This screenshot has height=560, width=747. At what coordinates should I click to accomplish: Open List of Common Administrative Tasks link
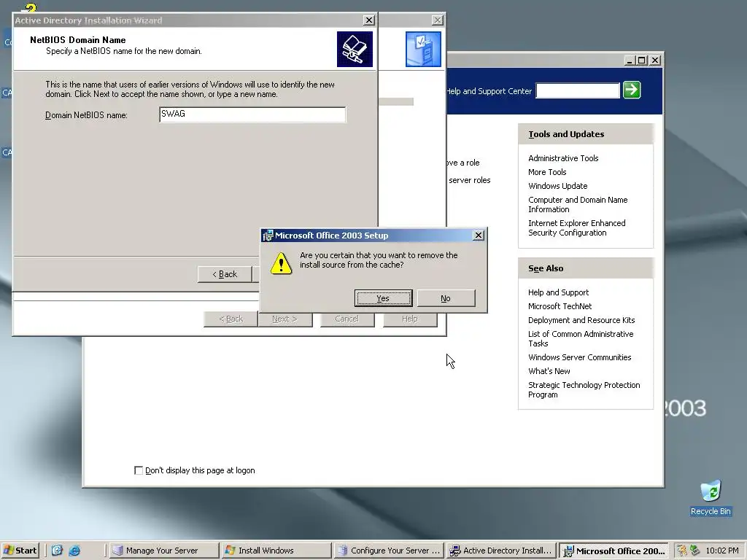click(x=581, y=338)
